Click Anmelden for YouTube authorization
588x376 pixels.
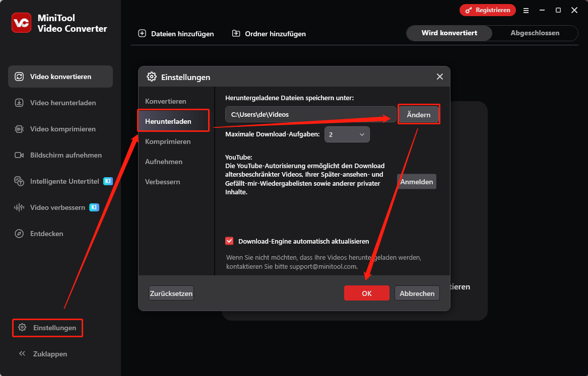pos(417,182)
